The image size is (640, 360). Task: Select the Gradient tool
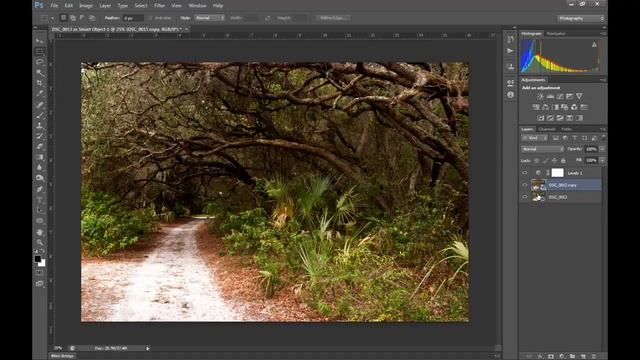(x=40, y=157)
